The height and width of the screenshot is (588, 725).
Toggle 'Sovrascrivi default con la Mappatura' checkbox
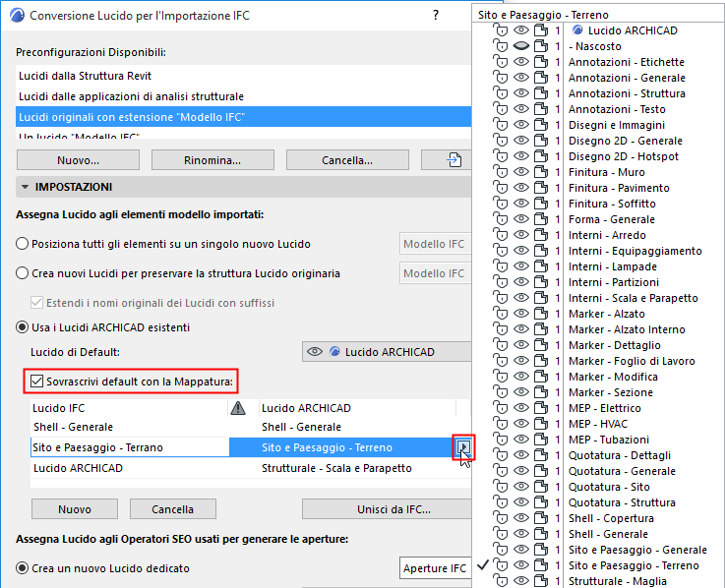coord(36,382)
